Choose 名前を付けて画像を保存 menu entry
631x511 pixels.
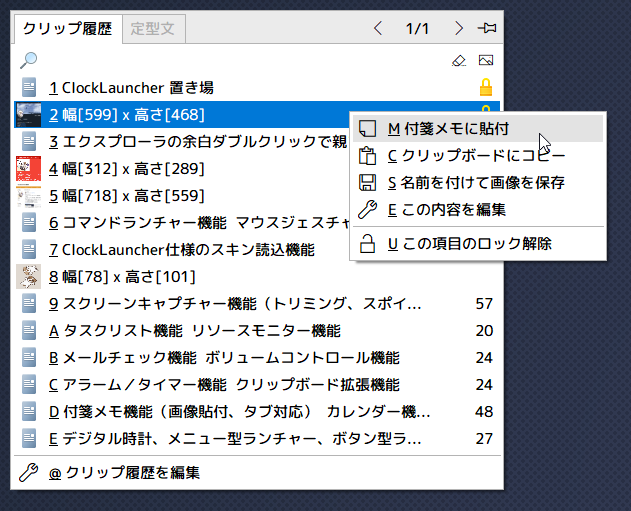click(478, 183)
